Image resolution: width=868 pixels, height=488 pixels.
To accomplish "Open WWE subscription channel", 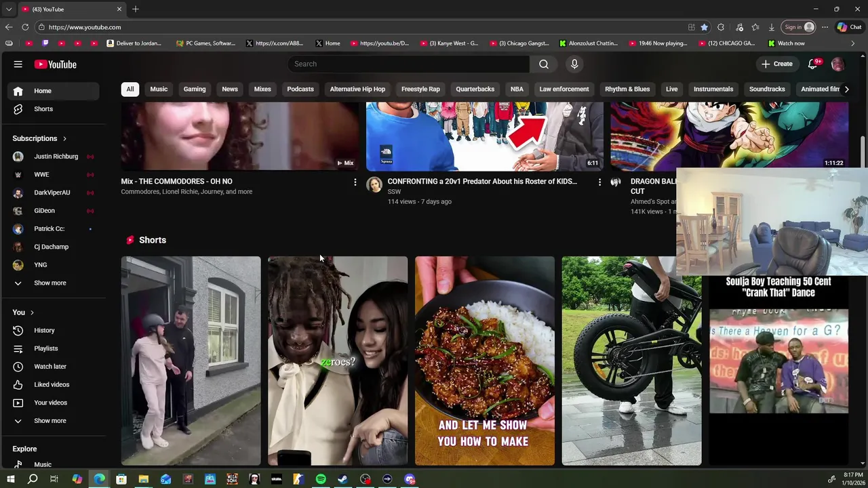I will pos(54,174).
